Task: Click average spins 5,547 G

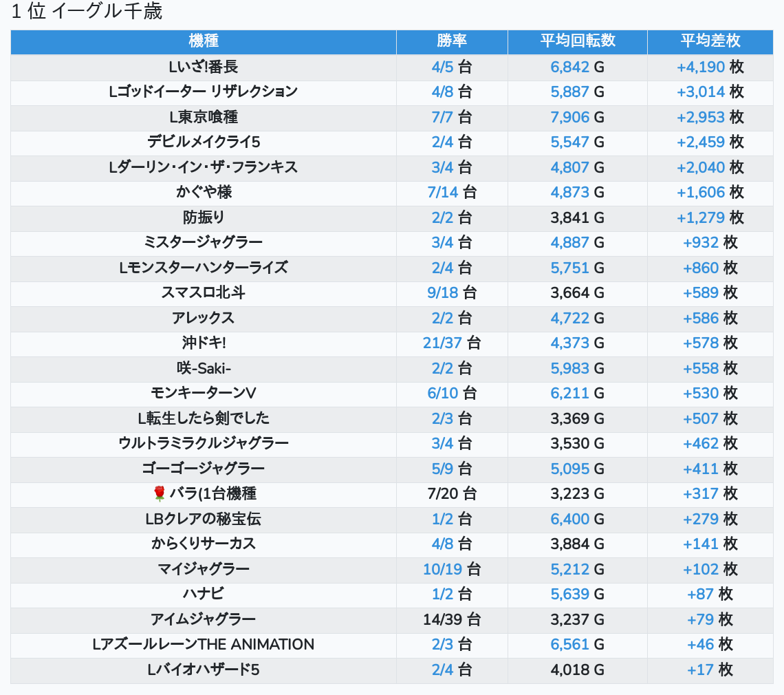Action: click(x=578, y=142)
